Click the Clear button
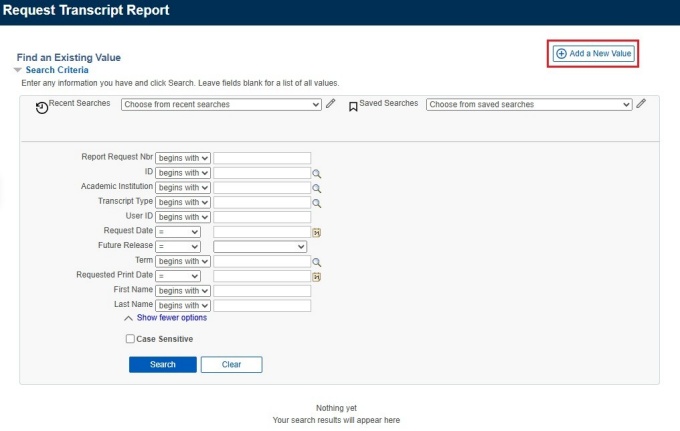This screenshot has width=680, height=431. pyautogui.click(x=231, y=365)
